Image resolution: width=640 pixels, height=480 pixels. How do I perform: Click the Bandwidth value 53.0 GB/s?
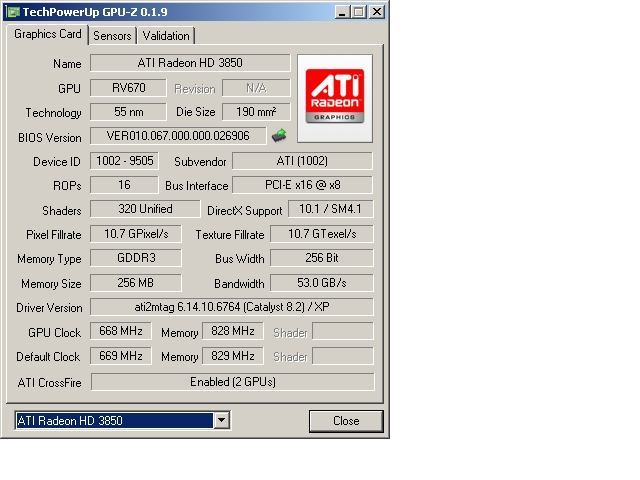(x=322, y=282)
